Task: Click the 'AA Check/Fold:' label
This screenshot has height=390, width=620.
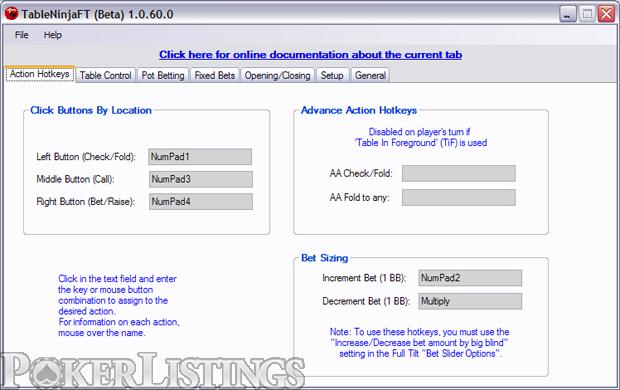Action: (x=361, y=173)
